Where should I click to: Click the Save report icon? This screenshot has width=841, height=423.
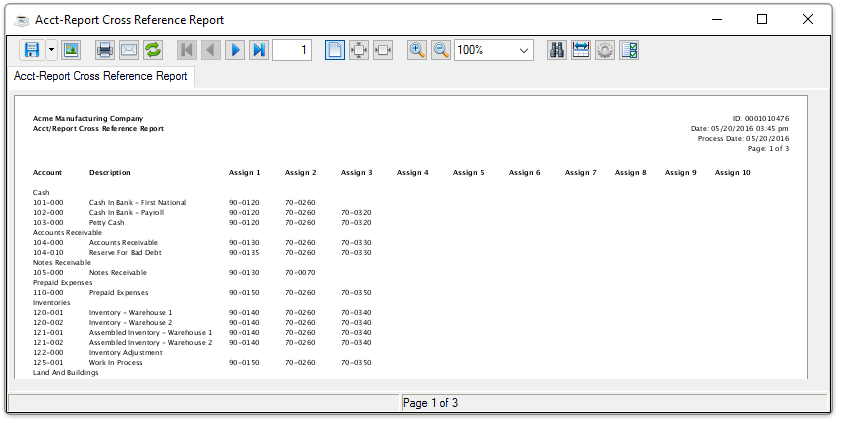click(x=31, y=50)
